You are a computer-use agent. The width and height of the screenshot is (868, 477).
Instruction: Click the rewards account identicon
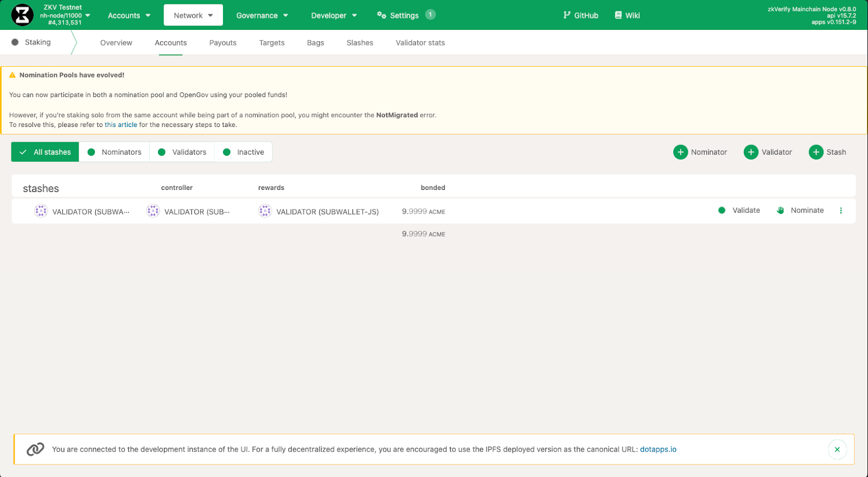265,211
